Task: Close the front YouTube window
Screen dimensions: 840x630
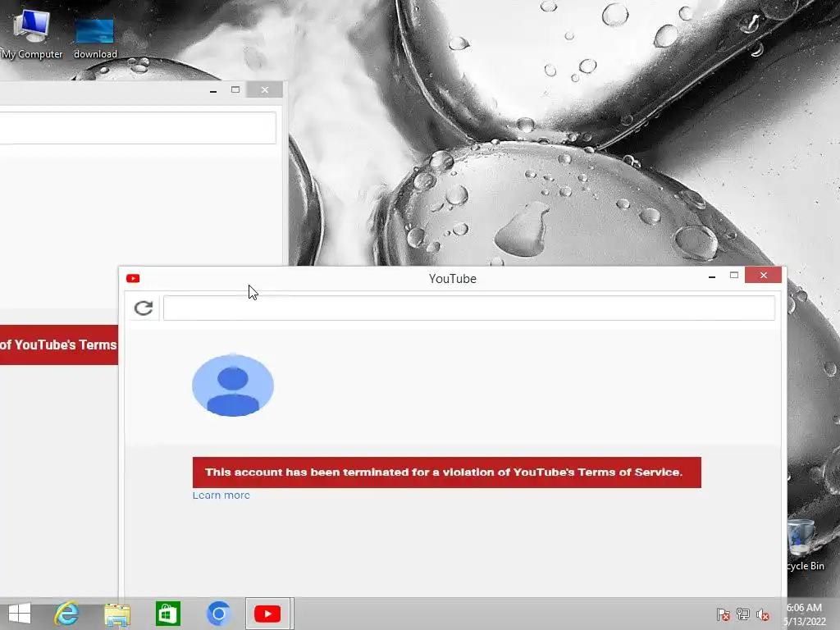Action: 764,276
